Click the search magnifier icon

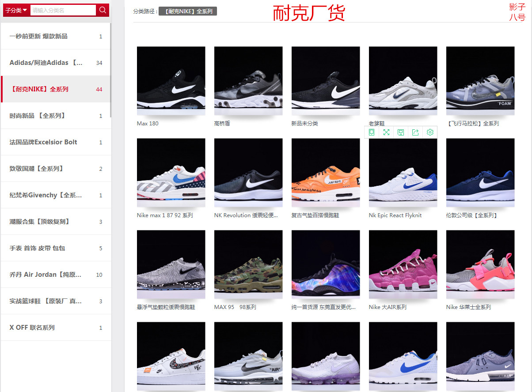[103, 10]
